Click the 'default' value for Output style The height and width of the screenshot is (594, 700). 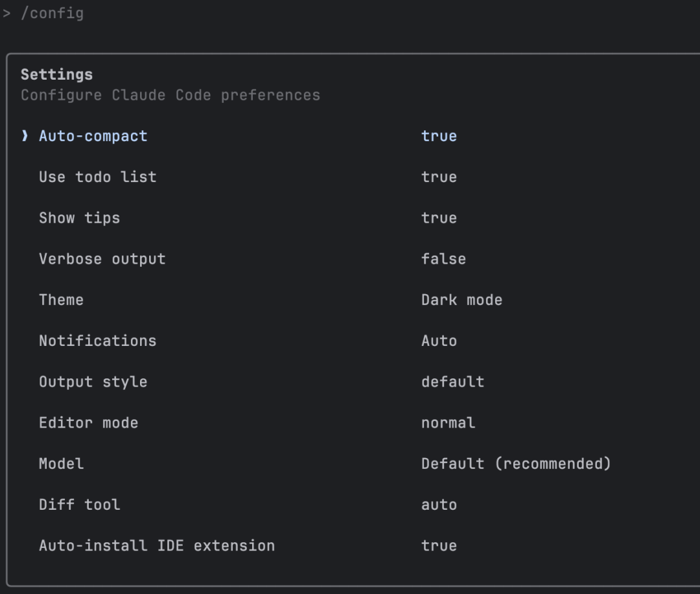point(452,382)
